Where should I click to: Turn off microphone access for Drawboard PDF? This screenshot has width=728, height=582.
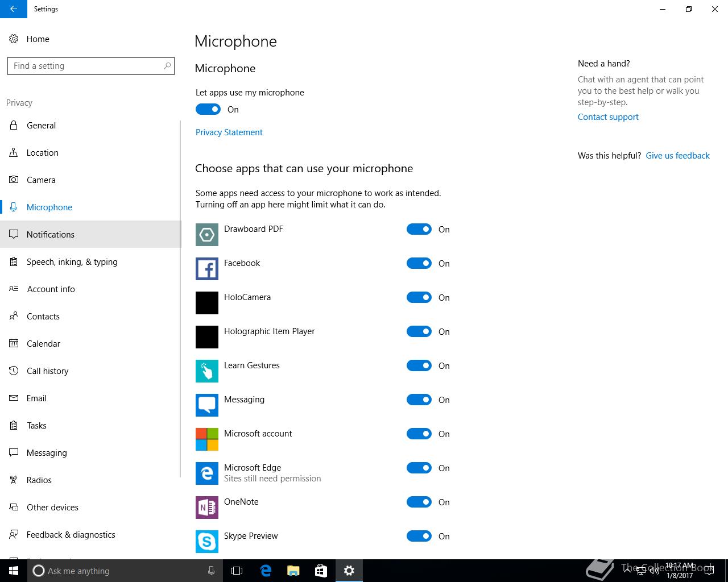click(x=419, y=229)
